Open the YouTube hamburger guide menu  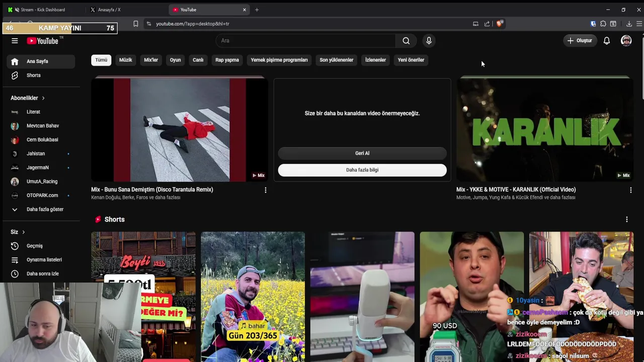point(15,41)
